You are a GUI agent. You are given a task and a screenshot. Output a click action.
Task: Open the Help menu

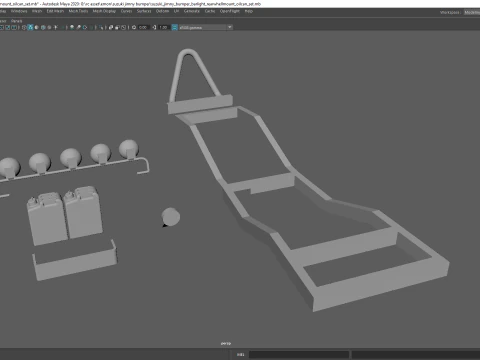pos(249,11)
